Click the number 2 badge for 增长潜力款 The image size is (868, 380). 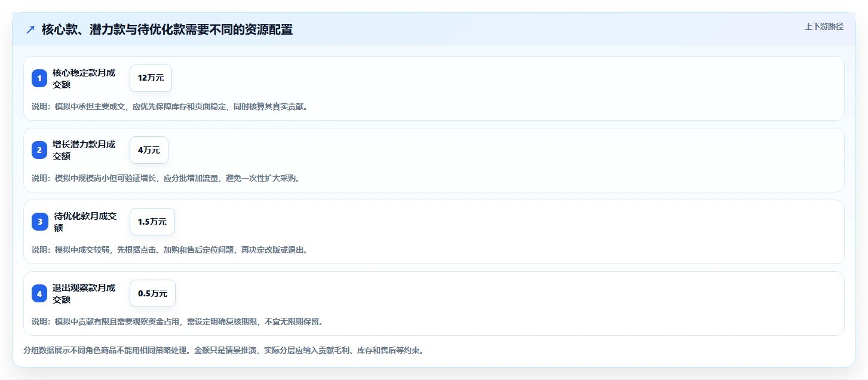click(x=39, y=150)
